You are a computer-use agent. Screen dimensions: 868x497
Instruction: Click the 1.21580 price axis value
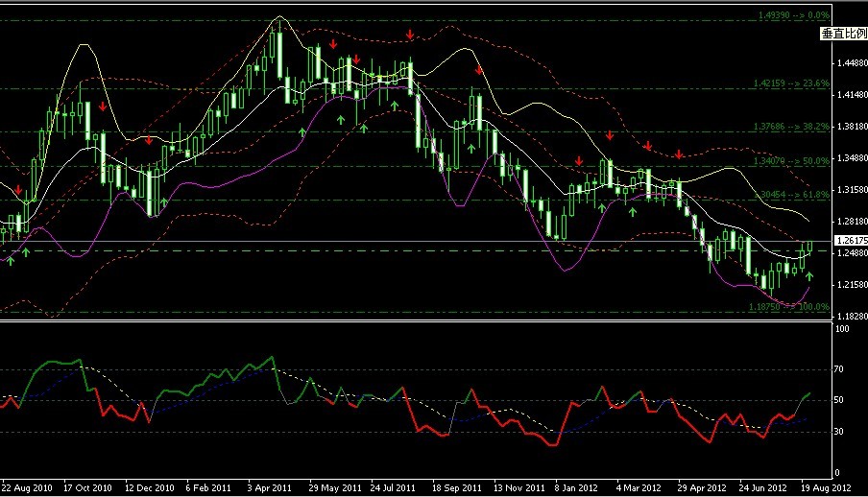pyautogui.click(x=853, y=284)
